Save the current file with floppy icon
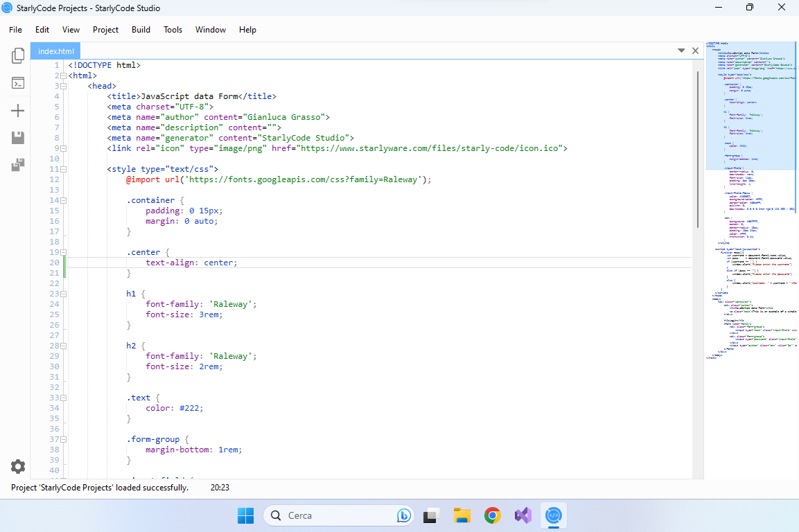The height and width of the screenshot is (532, 799). click(x=18, y=138)
